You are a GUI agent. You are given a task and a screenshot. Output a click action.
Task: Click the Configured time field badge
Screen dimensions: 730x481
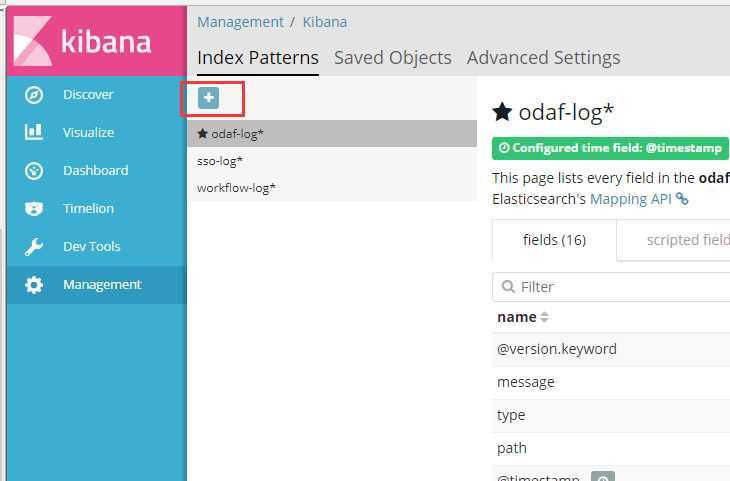click(x=610, y=148)
